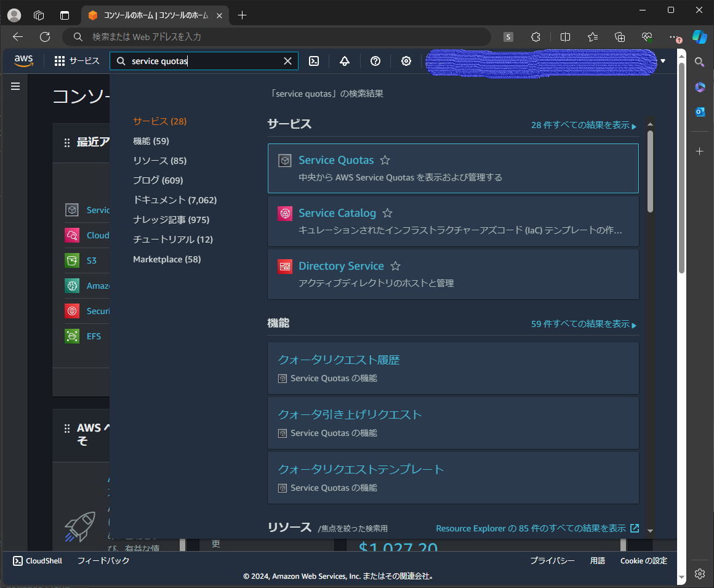Open Cookie の設定 at the page bottom

pyautogui.click(x=644, y=560)
